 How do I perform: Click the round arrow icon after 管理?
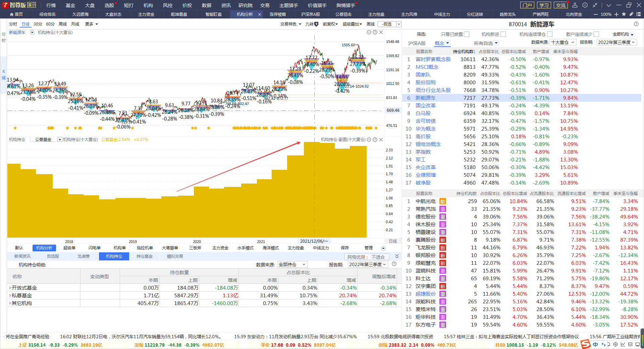[383, 248]
